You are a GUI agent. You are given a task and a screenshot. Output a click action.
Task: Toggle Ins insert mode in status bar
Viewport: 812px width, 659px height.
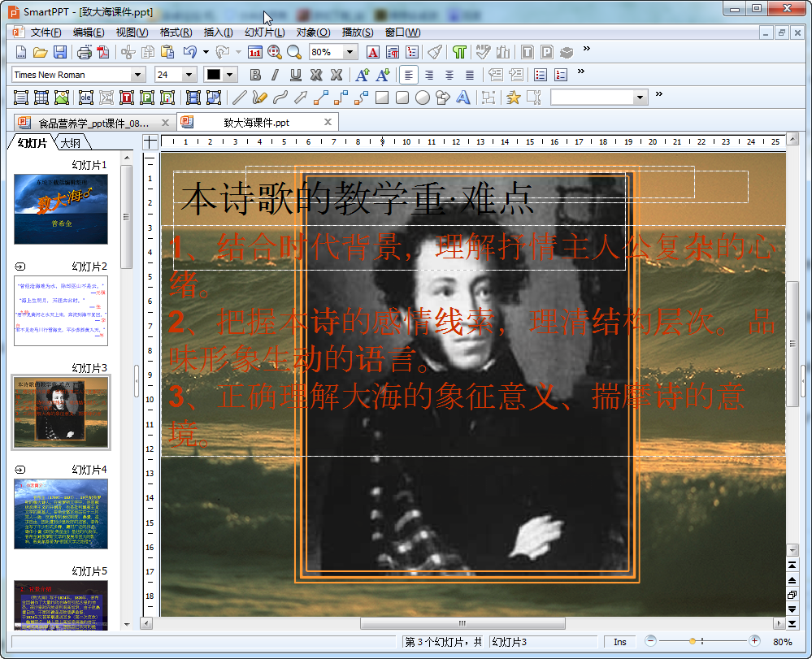point(620,642)
